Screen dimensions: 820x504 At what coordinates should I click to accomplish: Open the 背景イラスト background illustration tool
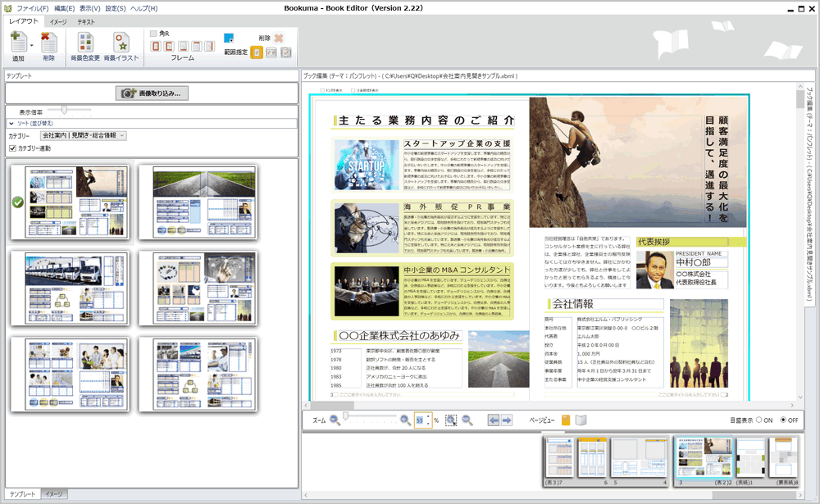tap(121, 43)
